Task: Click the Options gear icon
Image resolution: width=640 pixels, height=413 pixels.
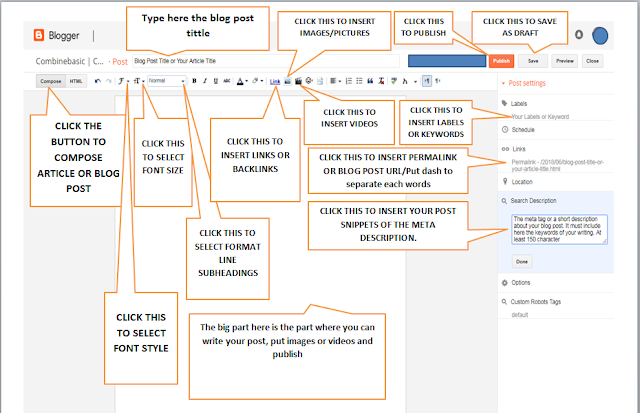Action: 505,282
